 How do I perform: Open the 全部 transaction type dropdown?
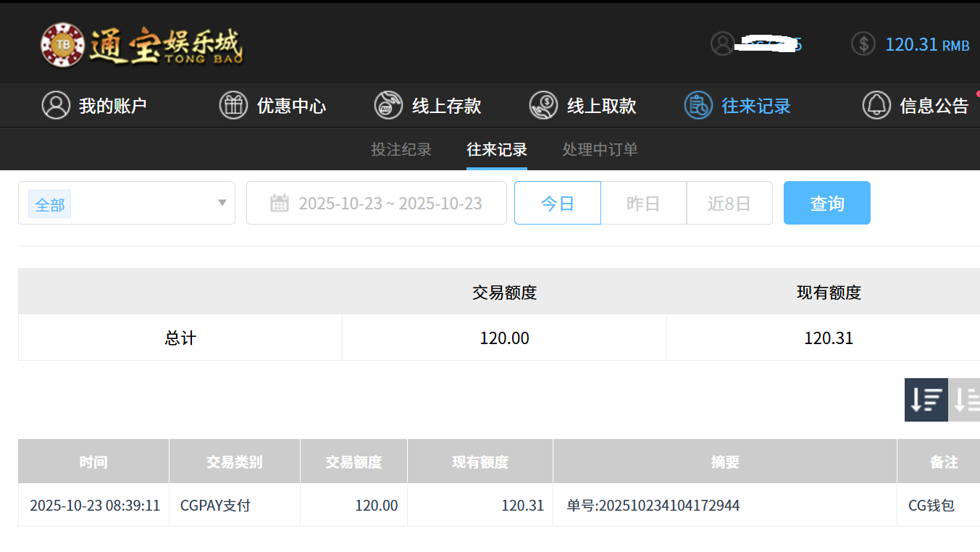[x=127, y=203]
